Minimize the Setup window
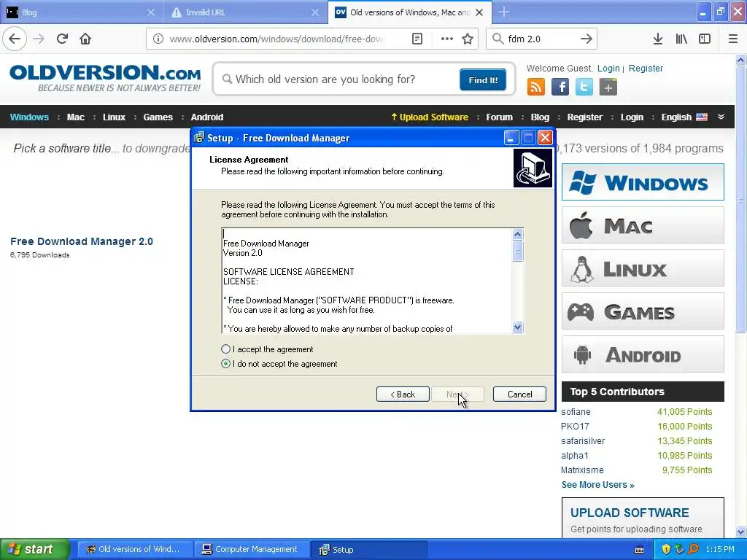Viewport: 747px width, 560px height. pos(511,138)
